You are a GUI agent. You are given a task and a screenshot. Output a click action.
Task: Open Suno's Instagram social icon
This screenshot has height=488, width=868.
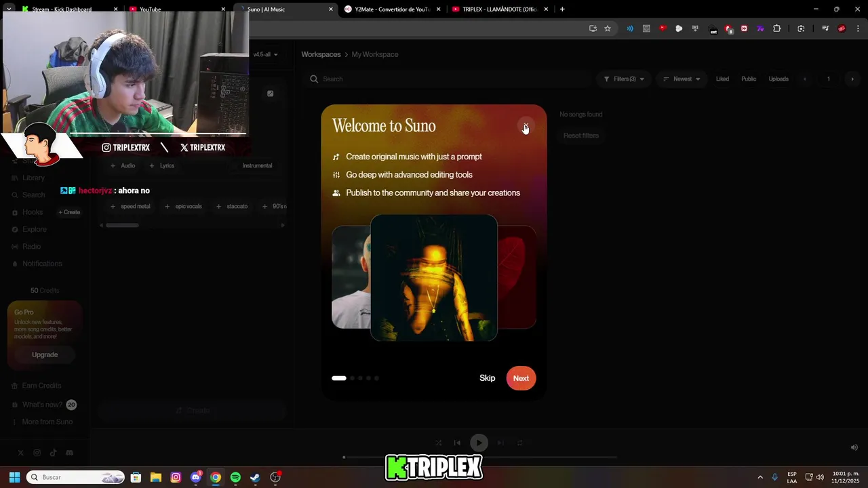tap(37, 453)
